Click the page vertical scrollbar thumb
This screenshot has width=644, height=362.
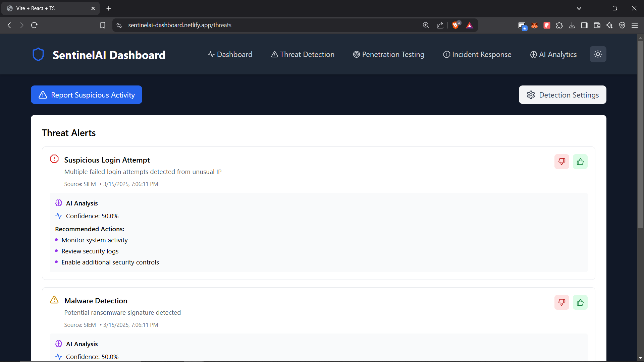640,134
